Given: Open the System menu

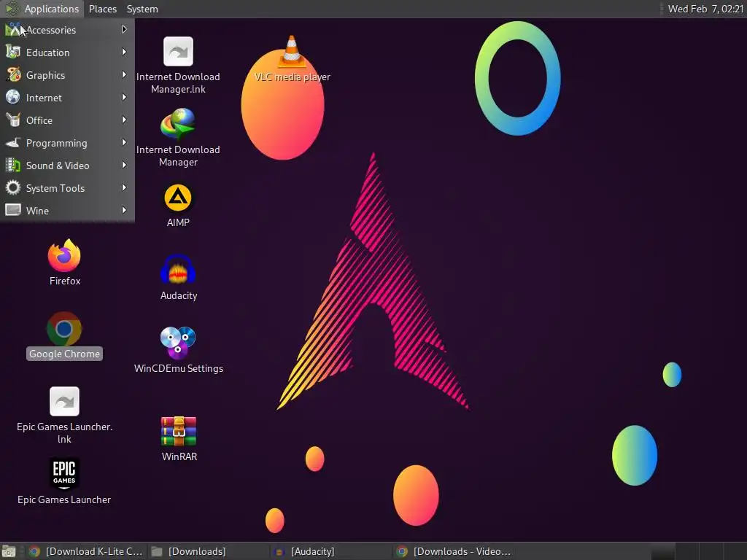Looking at the screenshot, I should (x=142, y=9).
